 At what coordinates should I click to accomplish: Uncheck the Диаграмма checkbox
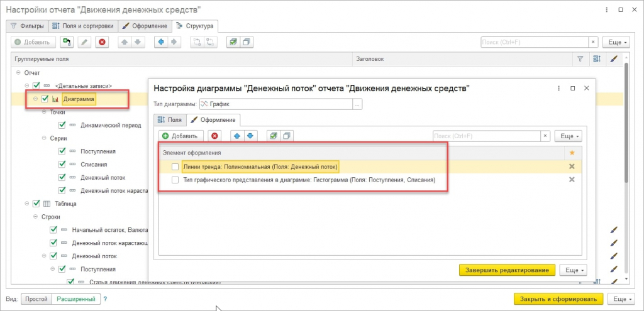[45, 99]
